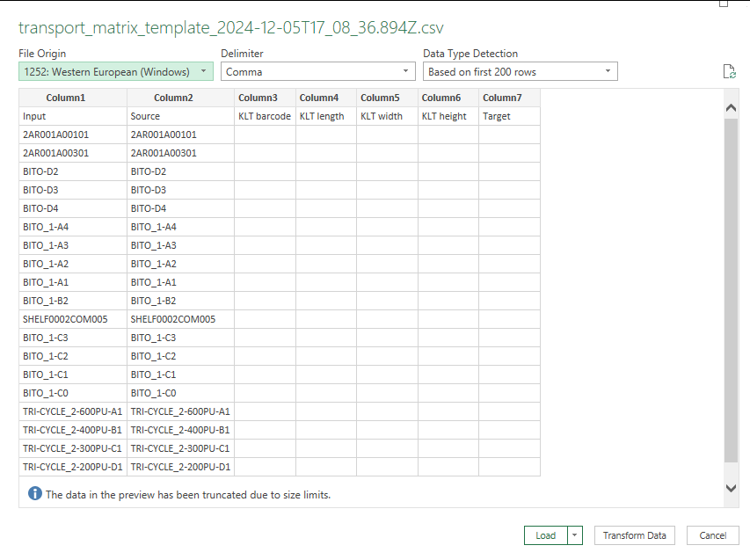The width and height of the screenshot is (750, 560).
Task: Expand the Data Type Detection dropdown
Action: (520, 72)
